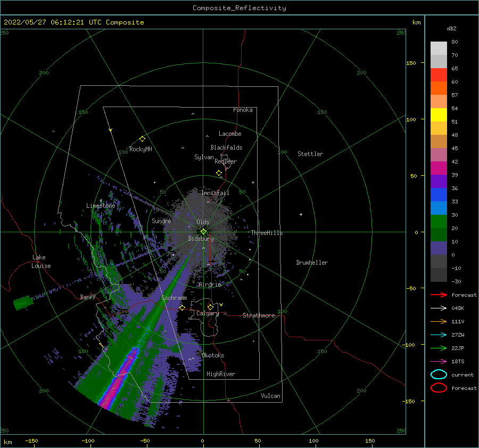Click the Blackfalds label
This screenshot has width=479, height=448.
226,148
